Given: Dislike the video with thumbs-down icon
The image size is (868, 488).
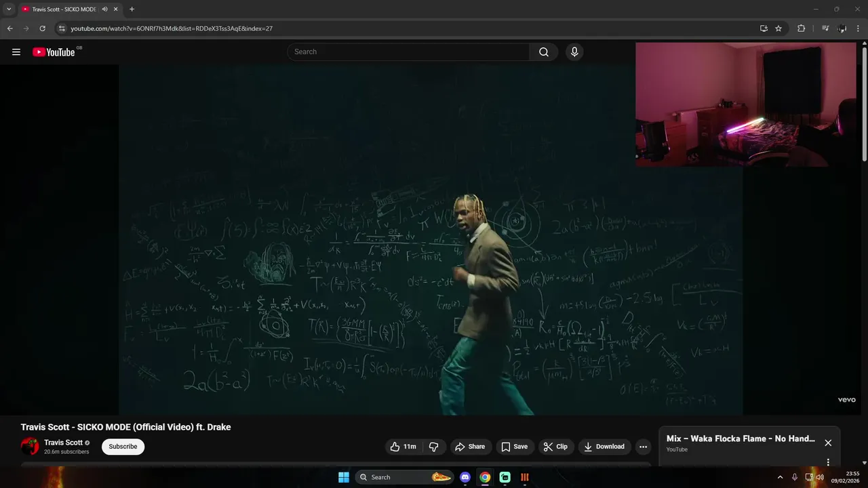Looking at the screenshot, I should [x=434, y=447].
